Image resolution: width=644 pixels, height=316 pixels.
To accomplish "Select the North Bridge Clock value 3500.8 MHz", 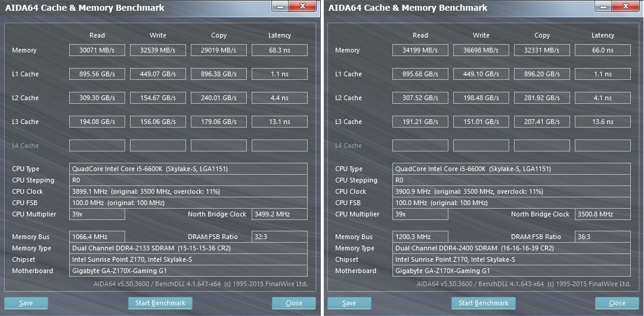I will click(x=603, y=214).
